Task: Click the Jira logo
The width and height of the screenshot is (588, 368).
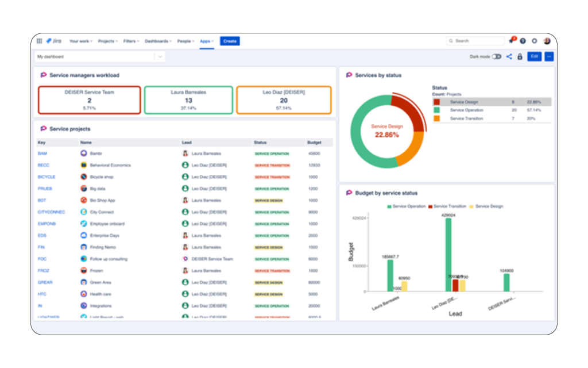Action: click(53, 41)
